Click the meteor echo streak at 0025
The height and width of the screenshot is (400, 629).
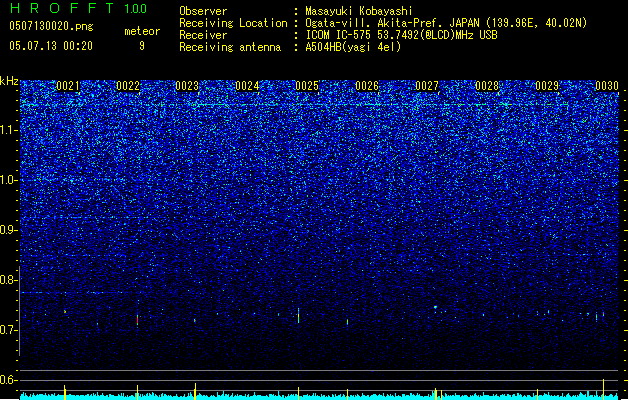click(298, 316)
